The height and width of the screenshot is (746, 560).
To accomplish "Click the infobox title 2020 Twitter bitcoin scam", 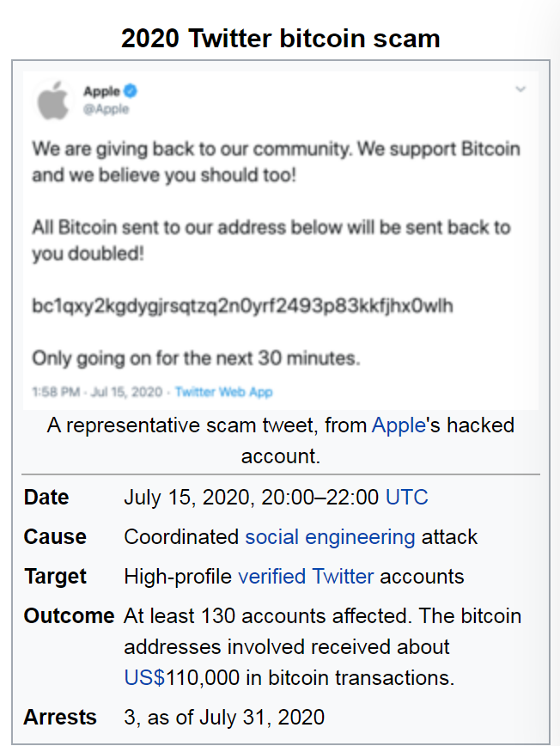I will tap(280, 38).
